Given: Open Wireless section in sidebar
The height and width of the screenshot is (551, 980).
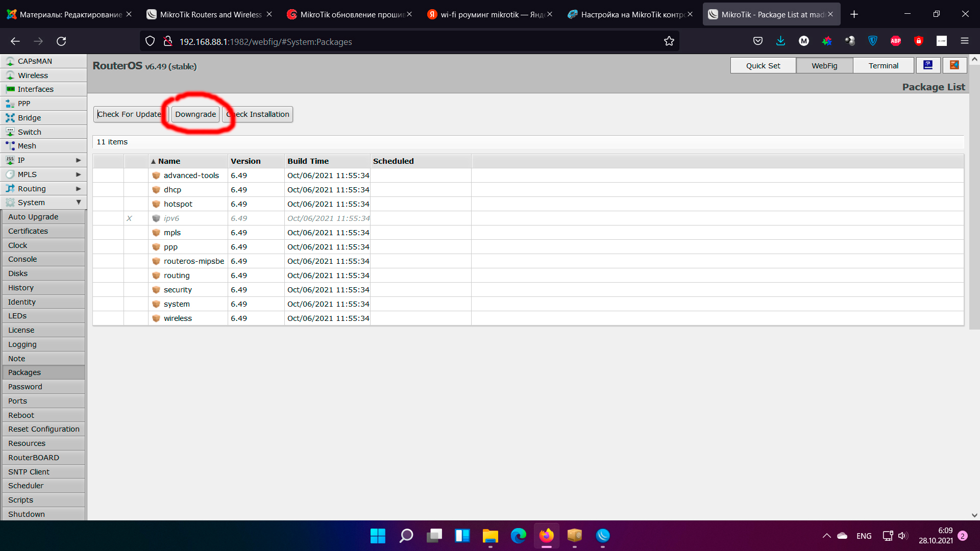Looking at the screenshot, I should pyautogui.click(x=43, y=76).
